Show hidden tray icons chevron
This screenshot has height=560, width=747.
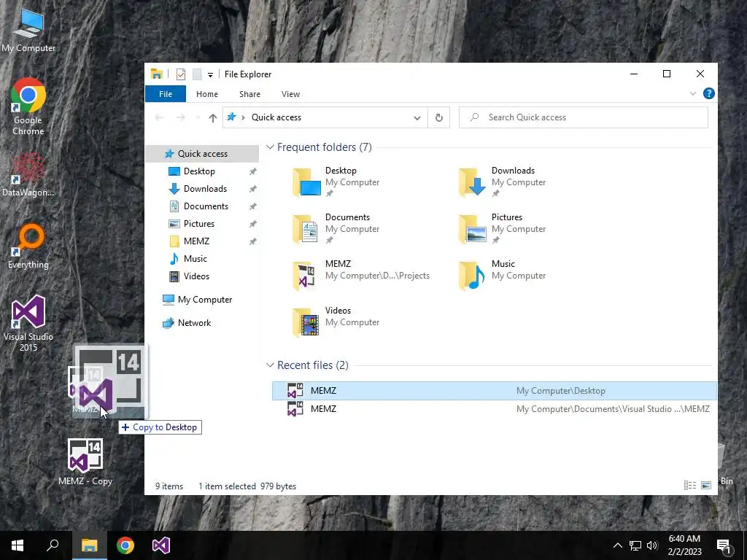tap(617, 545)
